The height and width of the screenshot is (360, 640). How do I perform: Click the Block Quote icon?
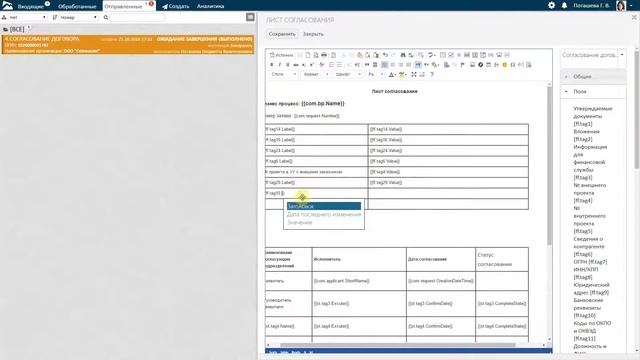coord(367,64)
